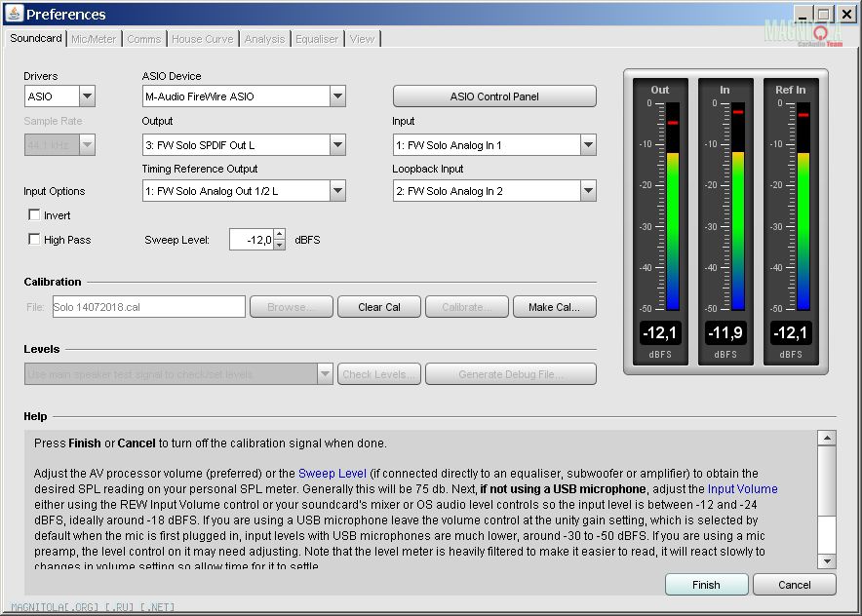The image size is (862, 616).
Task: Click the Make Cal... button
Action: (554, 307)
